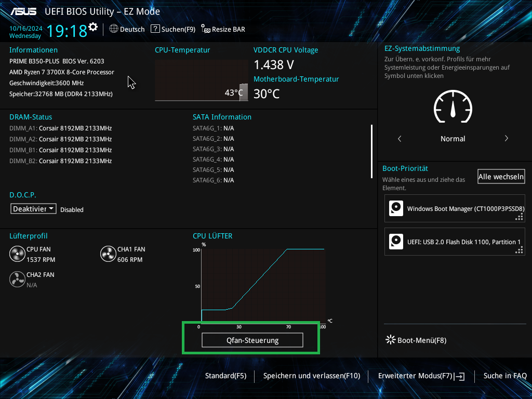Grab the drag handle of Windows Boot Manager

click(519, 217)
